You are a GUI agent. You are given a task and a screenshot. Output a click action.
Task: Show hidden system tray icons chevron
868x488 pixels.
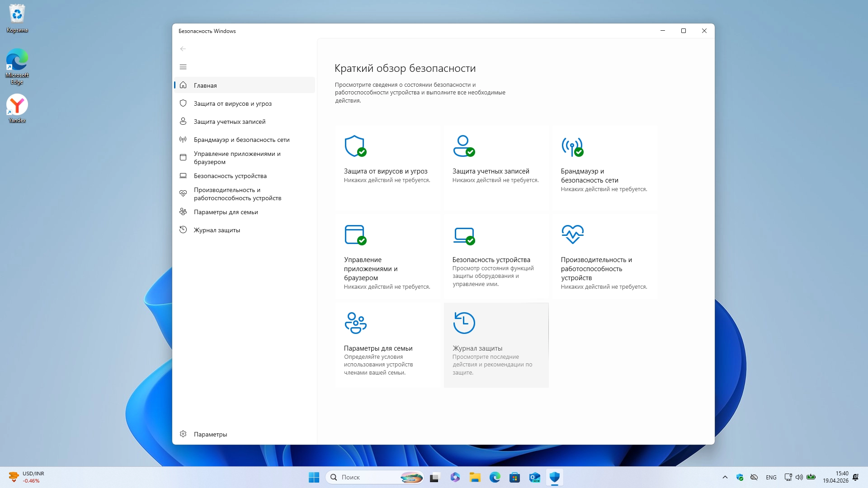[x=725, y=477]
